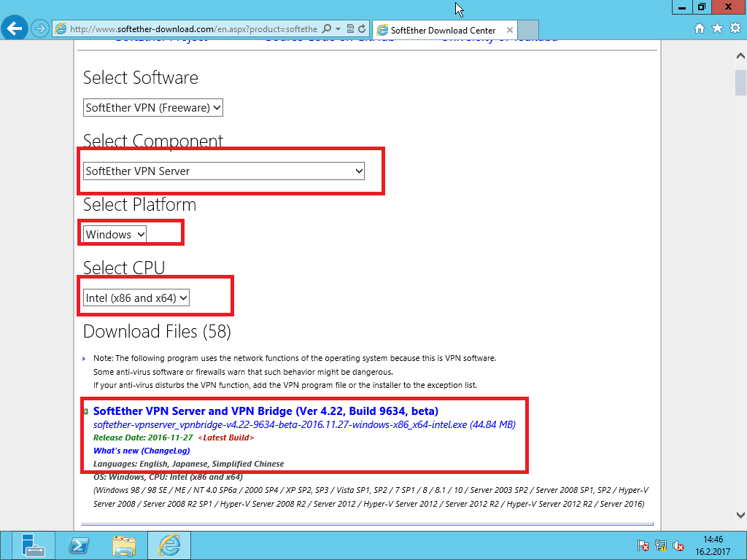The height and width of the screenshot is (560, 747).
Task: Refresh the page with the reload icon
Action: (x=363, y=29)
